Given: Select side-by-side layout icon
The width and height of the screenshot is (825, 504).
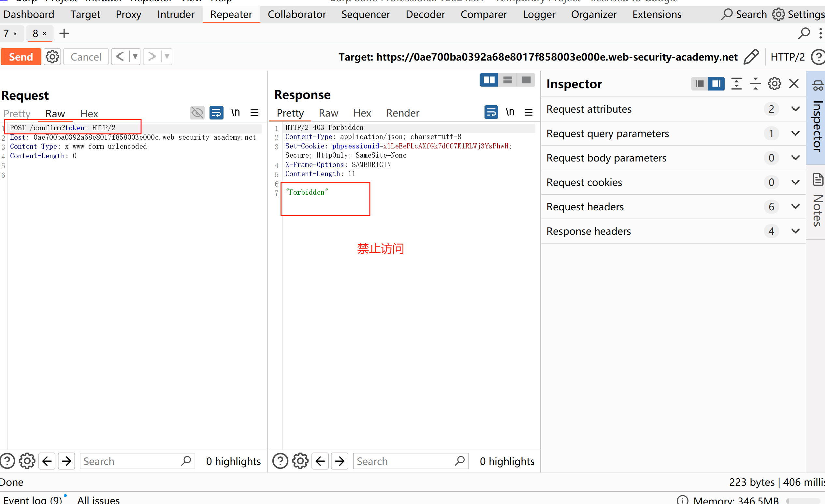Looking at the screenshot, I should 488,80.
